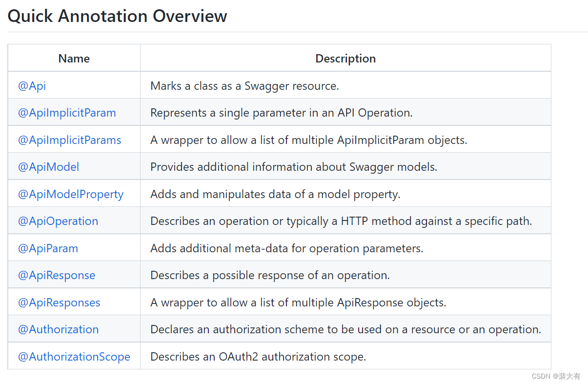Image resolution: width=588 pixels, height=384 pixels.
Task: Follow the @ApiResponses wrapper link
Action: click(59, 302)
